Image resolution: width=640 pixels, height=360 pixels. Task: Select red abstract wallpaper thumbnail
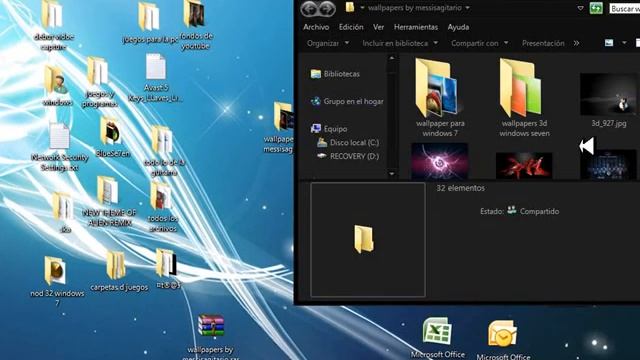(524, 165)
